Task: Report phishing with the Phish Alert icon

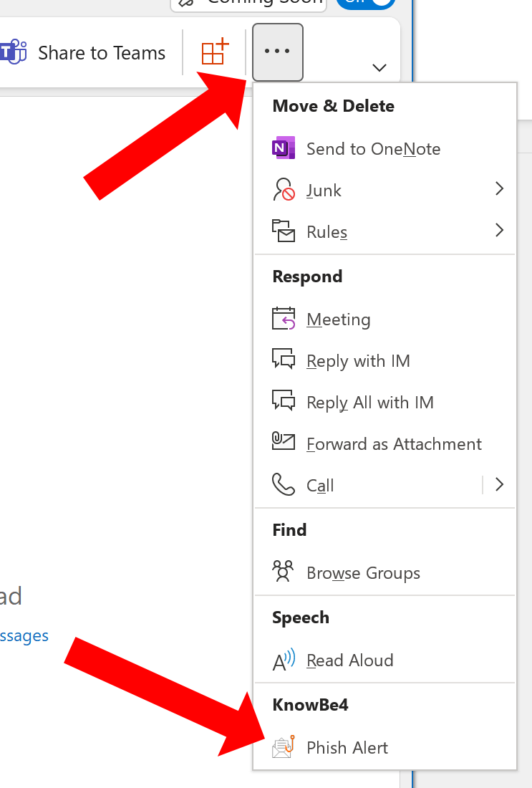Action: (x=284, y=746)
